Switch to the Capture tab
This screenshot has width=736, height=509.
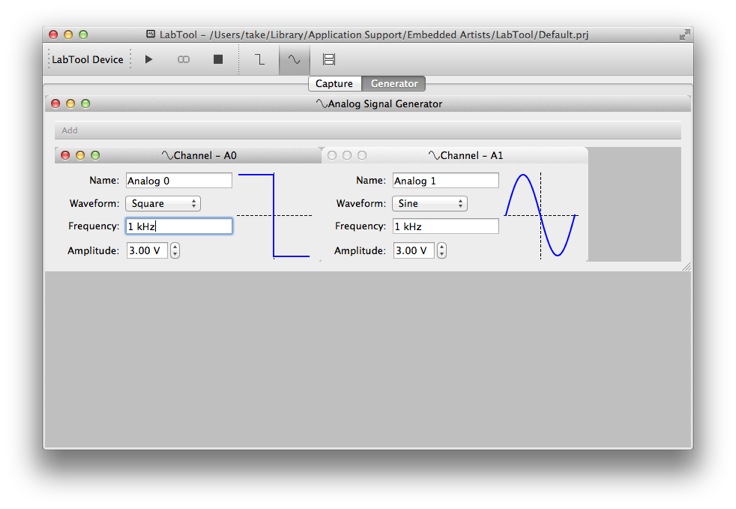(x=334, y=84)
